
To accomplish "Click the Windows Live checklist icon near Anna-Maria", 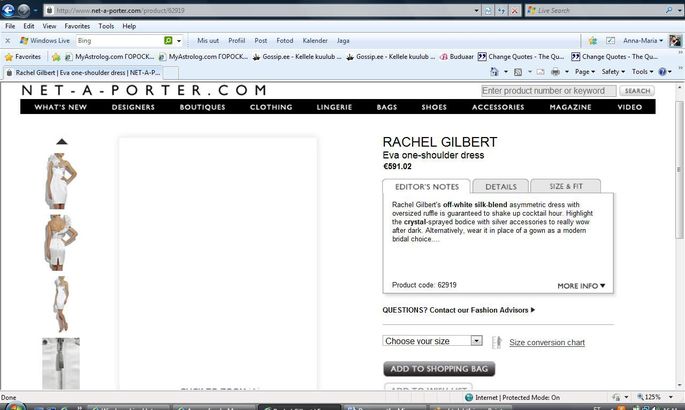I will click(610, 41).
